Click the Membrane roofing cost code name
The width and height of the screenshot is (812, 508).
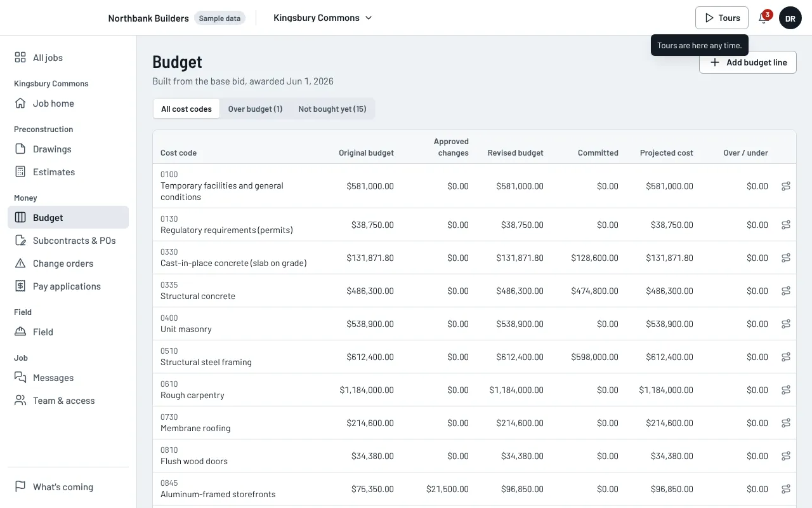pos(195,428)
